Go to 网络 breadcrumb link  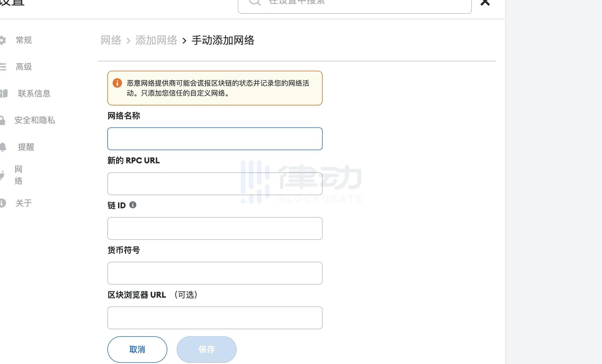(x=111, y=40)
